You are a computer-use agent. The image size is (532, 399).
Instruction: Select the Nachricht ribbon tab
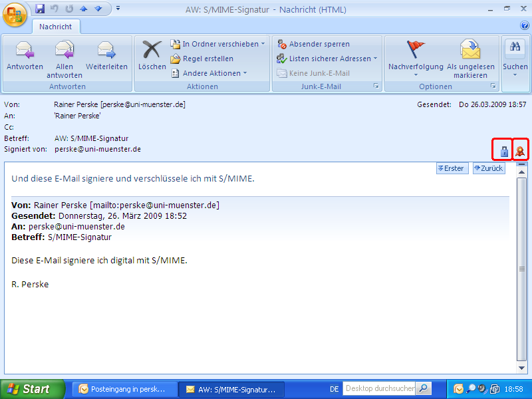coord(55,27)
